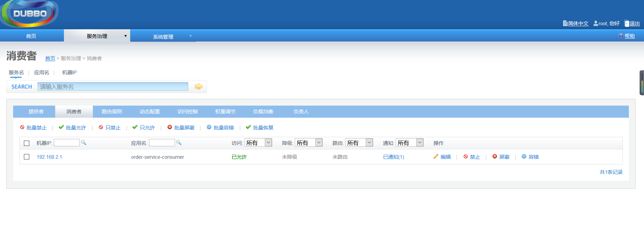Screen dimensions: 644x227
Task: Open the 路由 filter dropdown
Action: point(359,143)
